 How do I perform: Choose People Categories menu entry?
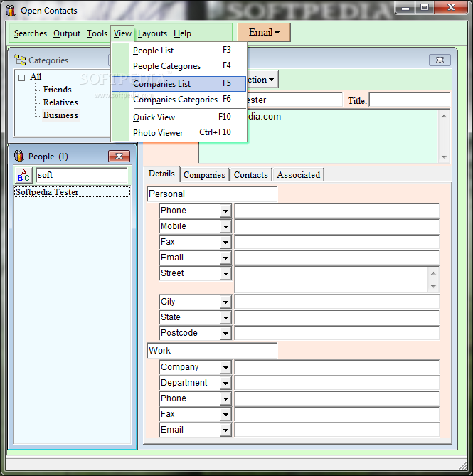click(179, 66)
